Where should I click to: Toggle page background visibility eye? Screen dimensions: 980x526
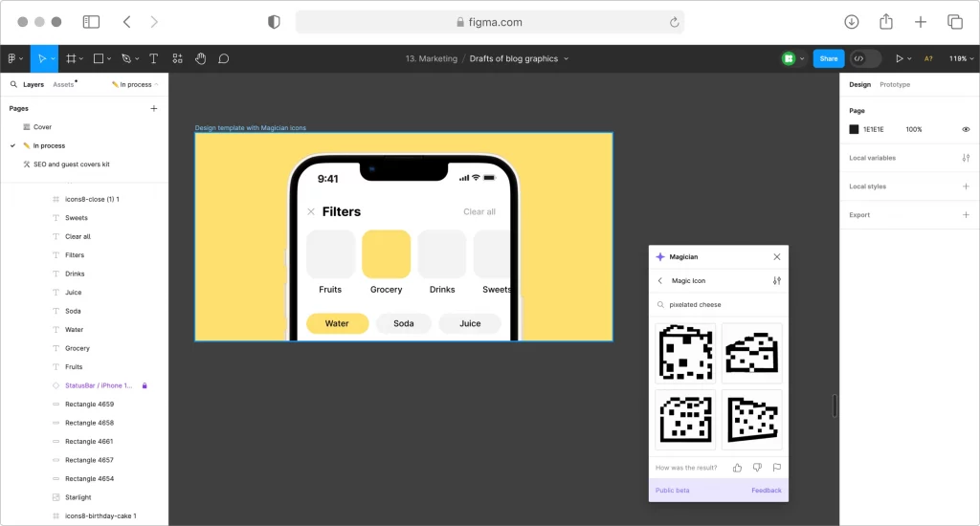967,129
